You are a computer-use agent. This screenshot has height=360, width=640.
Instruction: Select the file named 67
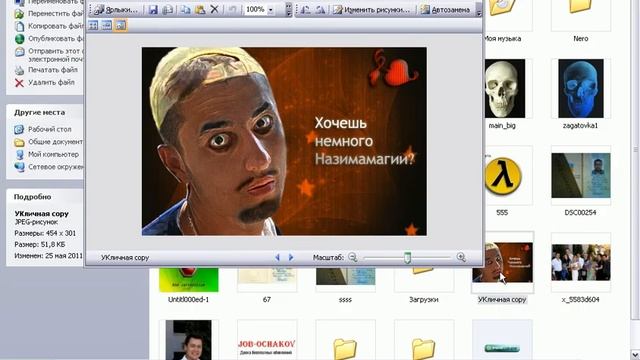point(267,280)
